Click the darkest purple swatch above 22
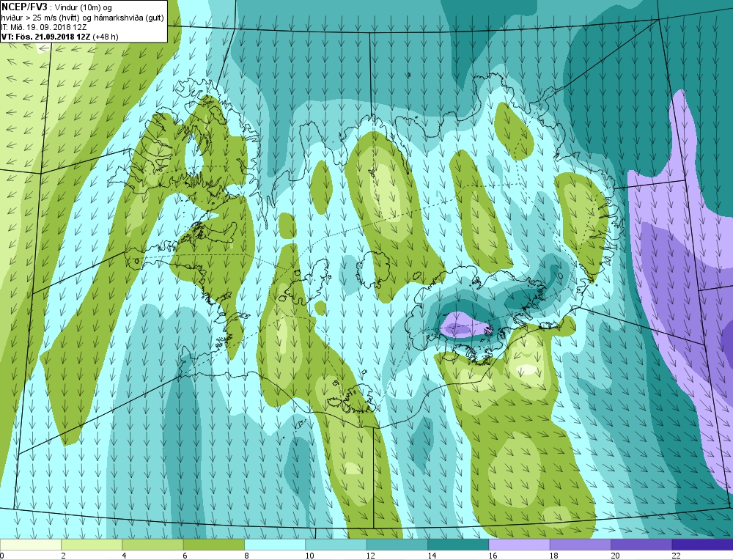This screenshot has height=560, width=733. click(x=702, y=545)
